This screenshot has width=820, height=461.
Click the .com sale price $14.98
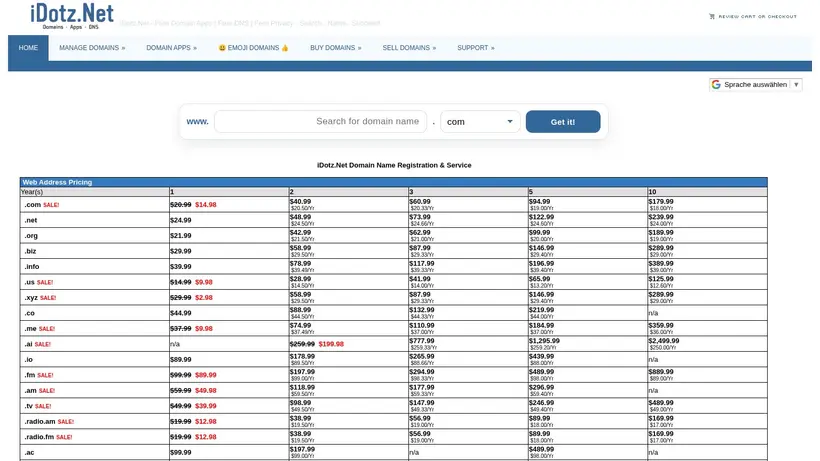point(206,204)
